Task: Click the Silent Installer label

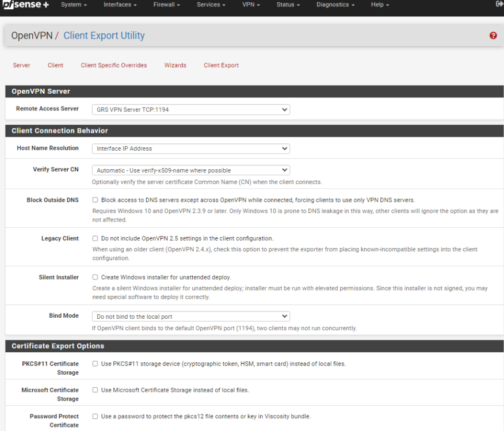Action: point(59,277)
